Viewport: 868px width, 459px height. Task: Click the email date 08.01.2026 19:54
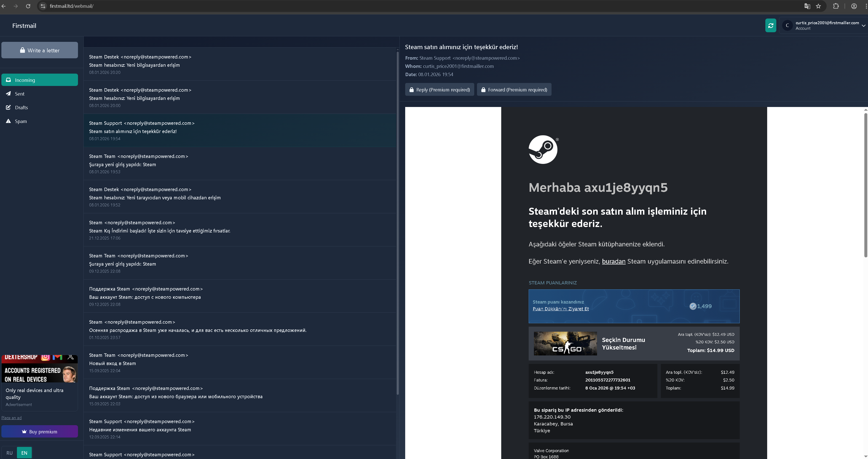tap(435, 75)
